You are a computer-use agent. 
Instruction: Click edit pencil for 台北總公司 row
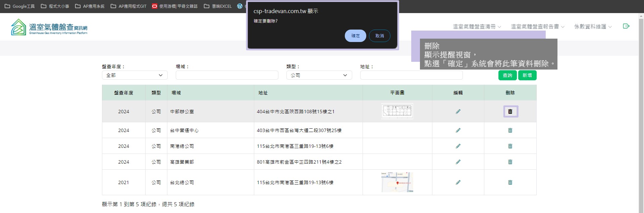[x=458, y=182]
